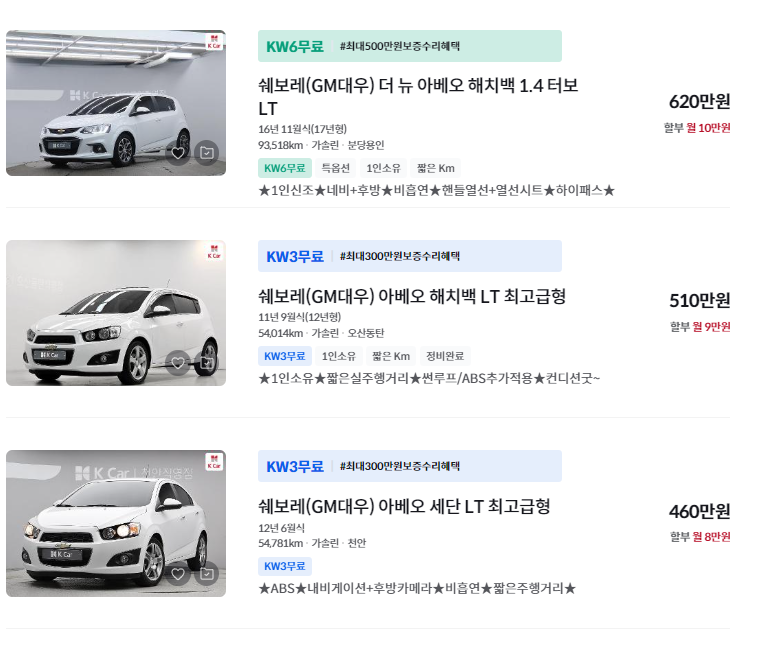770x650 pixels.
Task: Select the 정비완료 tag chip
Action: click(x=445, y=356)
